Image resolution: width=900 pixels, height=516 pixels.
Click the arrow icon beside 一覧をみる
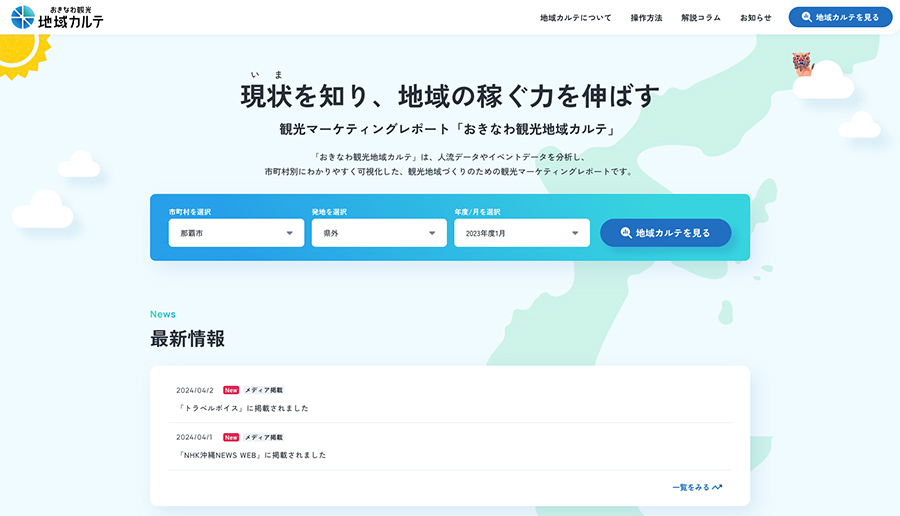coord(717,488)
